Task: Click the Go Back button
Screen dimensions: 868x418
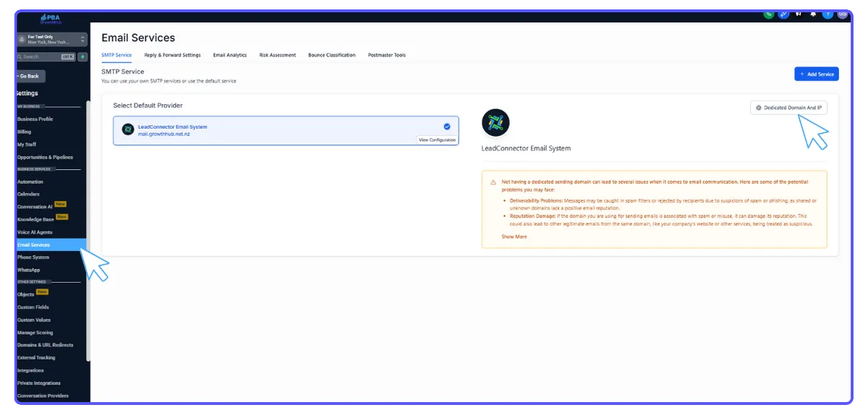Action: coord(30,76)
